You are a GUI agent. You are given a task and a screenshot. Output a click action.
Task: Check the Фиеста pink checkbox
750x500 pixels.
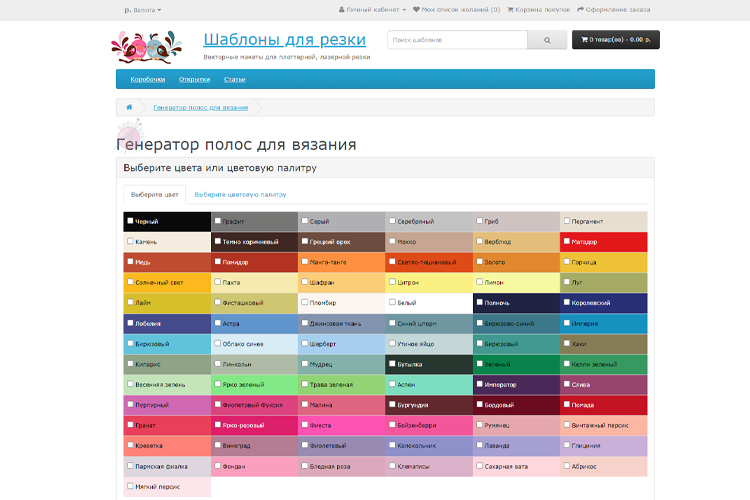click(304, 424)
